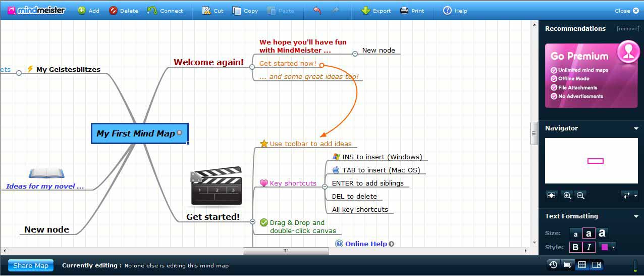Open the Go Premium banner
This screenshot has height=276, width=644.
click(592, 75)
